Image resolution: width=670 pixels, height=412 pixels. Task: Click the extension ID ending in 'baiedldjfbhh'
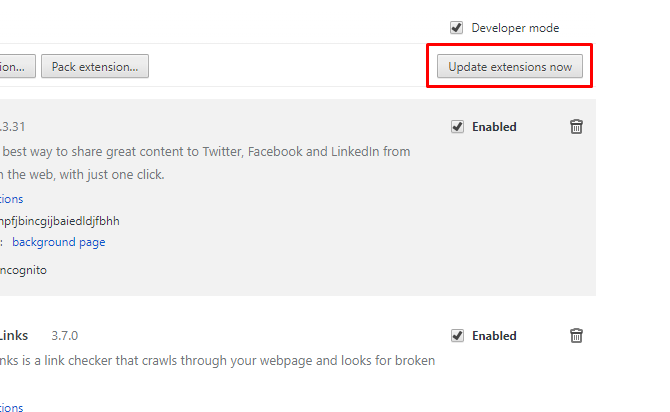click(60, 221)
